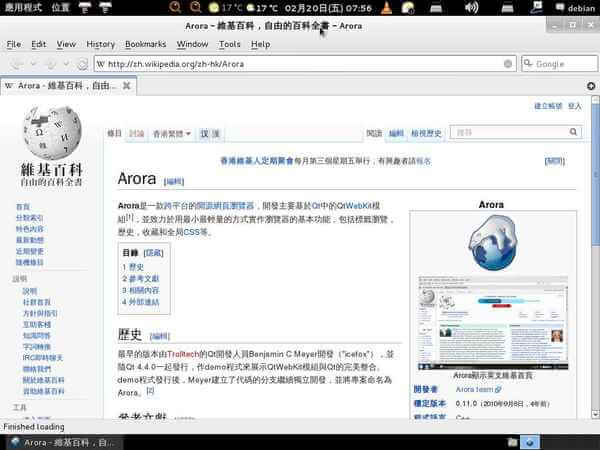600x450 pixels.
Task: Click the Wikipedia search magnifier button
Action: point(573,132)
